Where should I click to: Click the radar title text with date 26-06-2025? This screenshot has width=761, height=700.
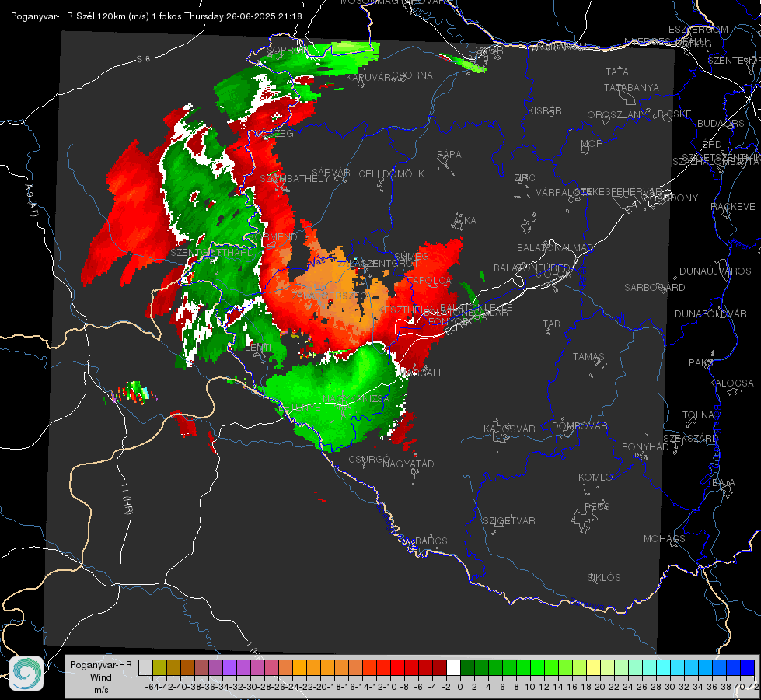(x=156, y=16)
